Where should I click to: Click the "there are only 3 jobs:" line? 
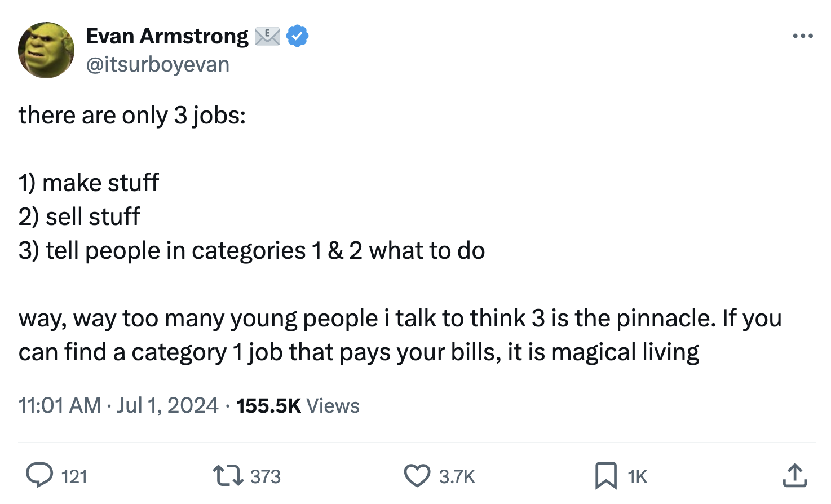132,116
